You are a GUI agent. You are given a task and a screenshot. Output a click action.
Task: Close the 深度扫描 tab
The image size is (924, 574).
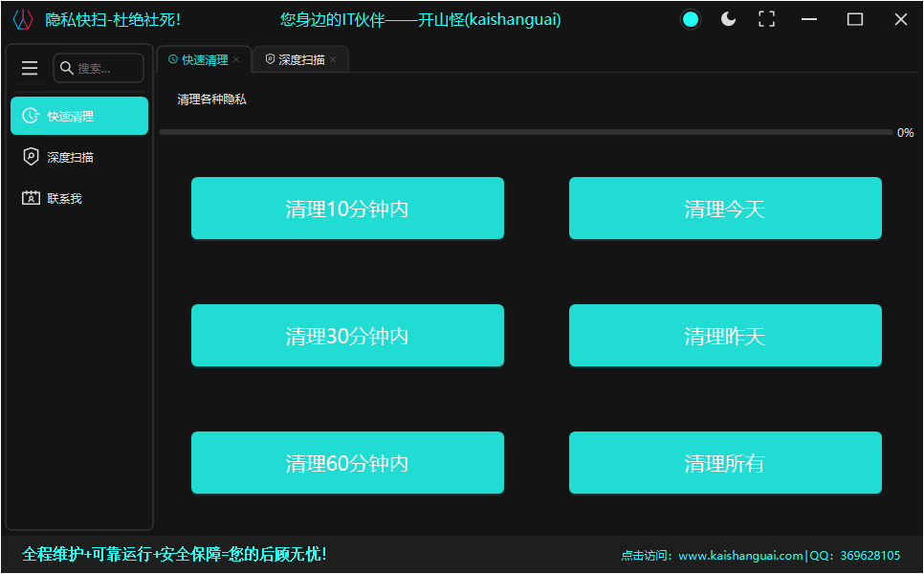333,59
